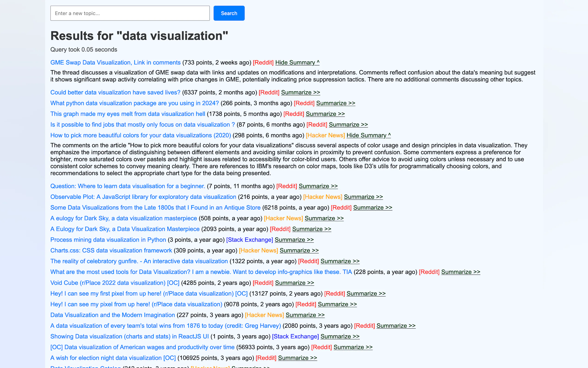Click the 'Enter a new topic' input field
588x368 pixels.
[x=130, y=13]
